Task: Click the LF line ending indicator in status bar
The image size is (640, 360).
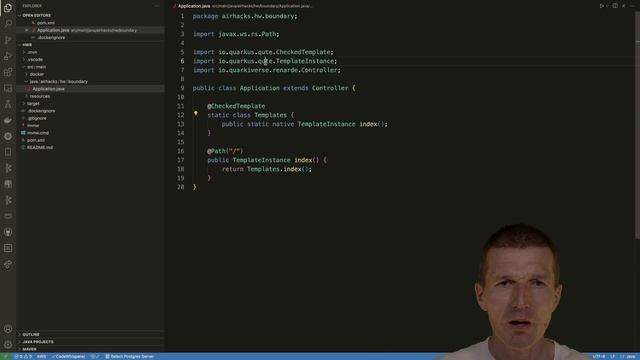Action: coord(612,356)
